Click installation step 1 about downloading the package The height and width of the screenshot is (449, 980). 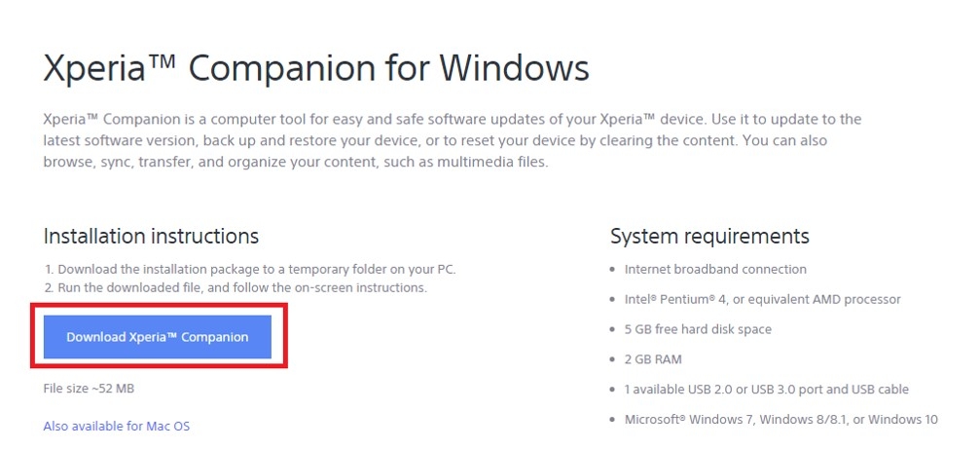coord(251,270)
